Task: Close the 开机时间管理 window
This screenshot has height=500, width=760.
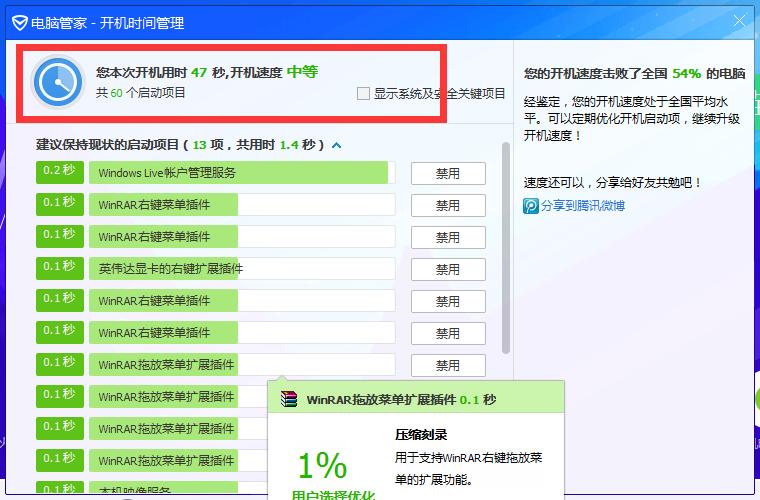Action: [739, 21]
